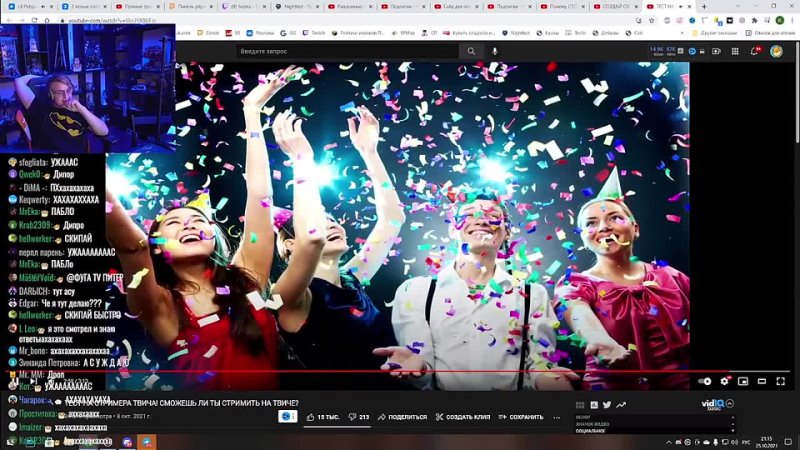The width and height of the screenshot is (800, 450).
Task: Toggle theater mode for the player
Action: pos(761,381)
